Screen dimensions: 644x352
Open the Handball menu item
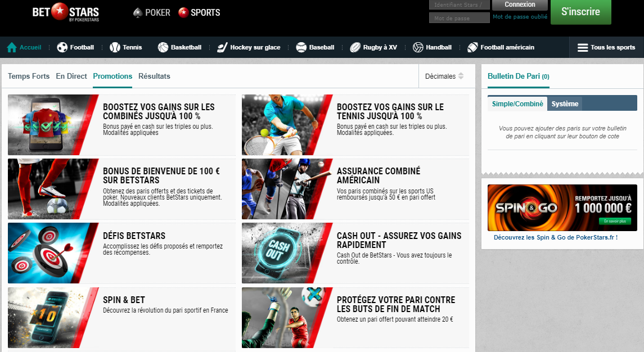[432, 47]
